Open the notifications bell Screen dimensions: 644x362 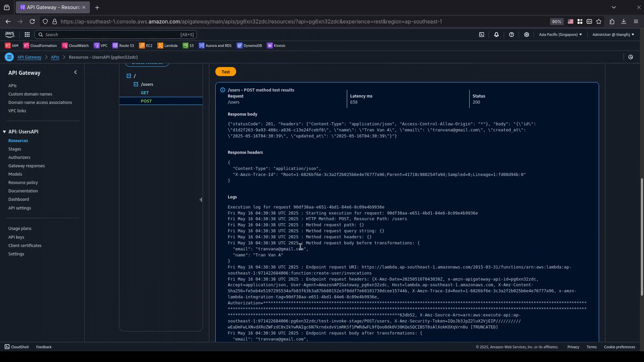[496, 35]
